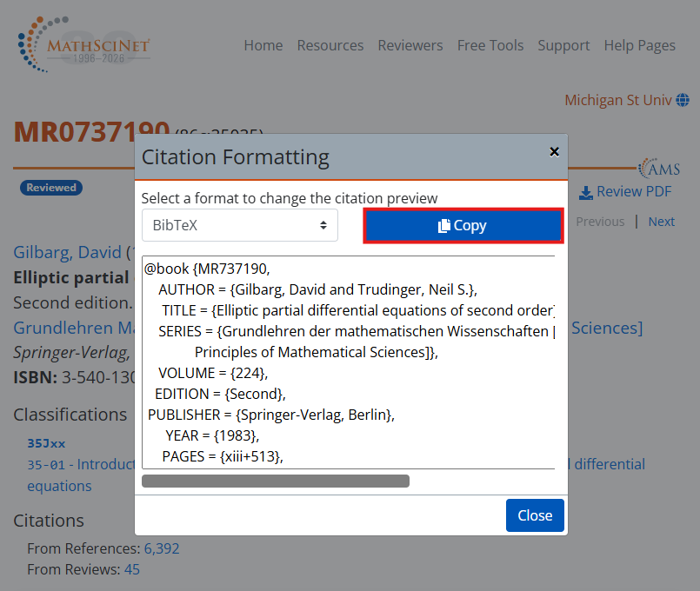This screenshot has width=700, height=591.
Task: Click the AUTHOR = {Gilbarg, David...} line
Action: [317, 290]
